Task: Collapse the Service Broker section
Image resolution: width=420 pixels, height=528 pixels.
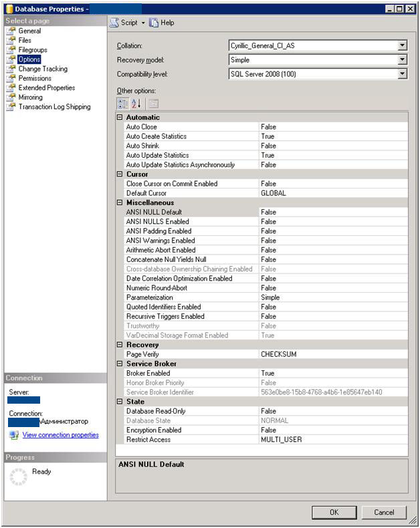Action: click(x=120, y=364)
